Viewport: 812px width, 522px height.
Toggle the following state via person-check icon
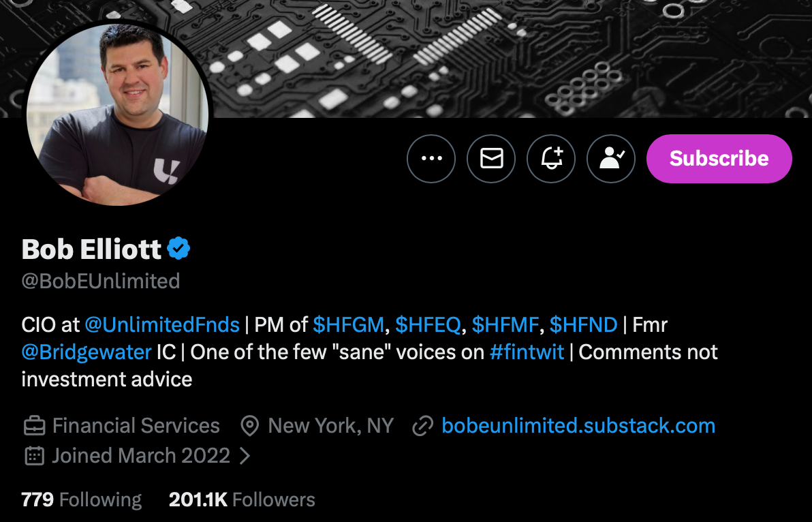click(610, 158)
